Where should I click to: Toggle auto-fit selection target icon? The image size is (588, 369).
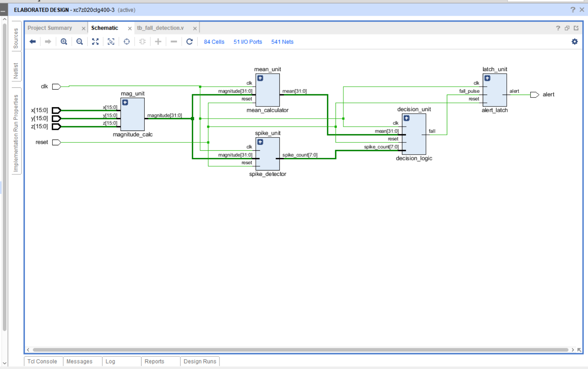pos(127,42)
